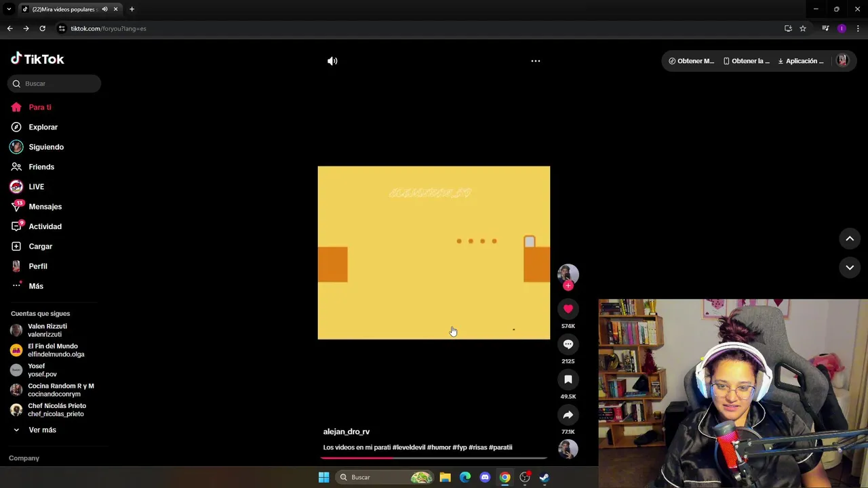The height and width of the screenshot is (488, 868).
Task: Go to previous video with up chevron
Action: (850, 239)
